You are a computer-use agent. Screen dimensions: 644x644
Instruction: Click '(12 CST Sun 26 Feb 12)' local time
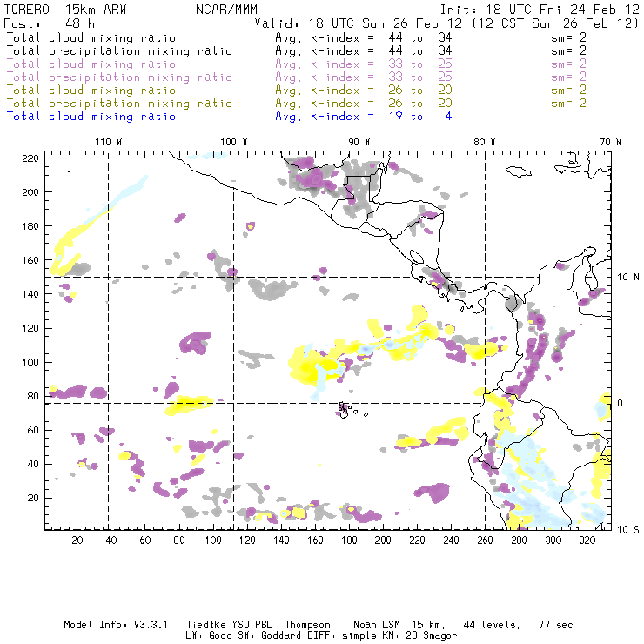pyautogui.click(x=555, y=23)
